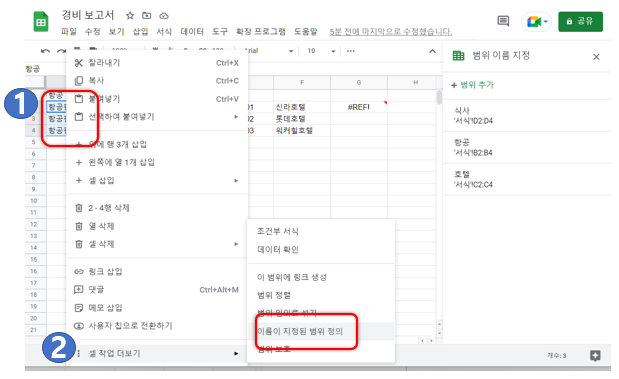Screen dimensions: 619x379
Task: Open the 도구 menu
Action: coord(220,32)
